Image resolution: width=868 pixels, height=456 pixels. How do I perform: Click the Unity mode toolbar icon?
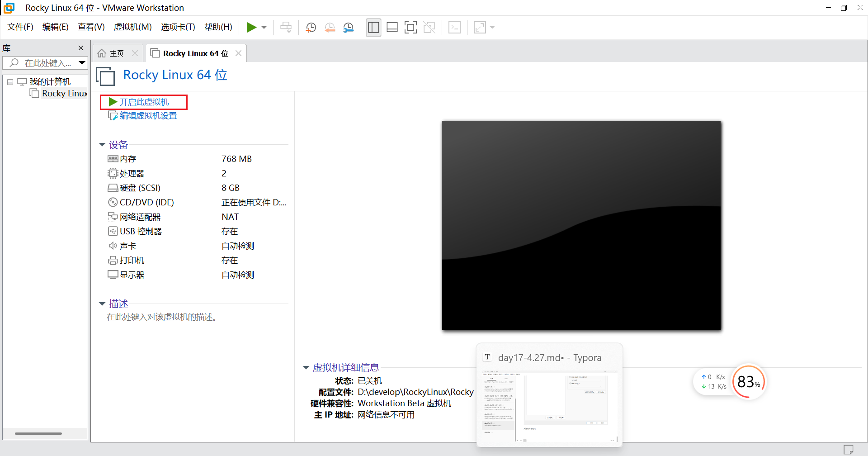click(429, 28)
